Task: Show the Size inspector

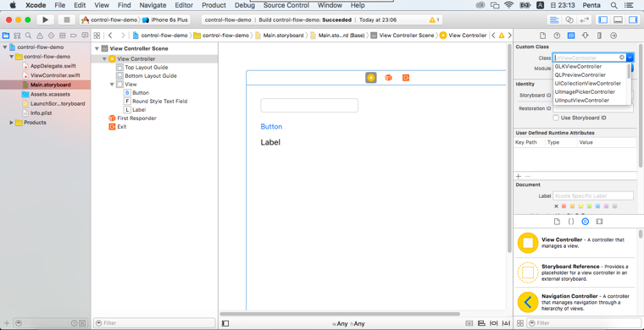Action: click(x=599, y=36)
